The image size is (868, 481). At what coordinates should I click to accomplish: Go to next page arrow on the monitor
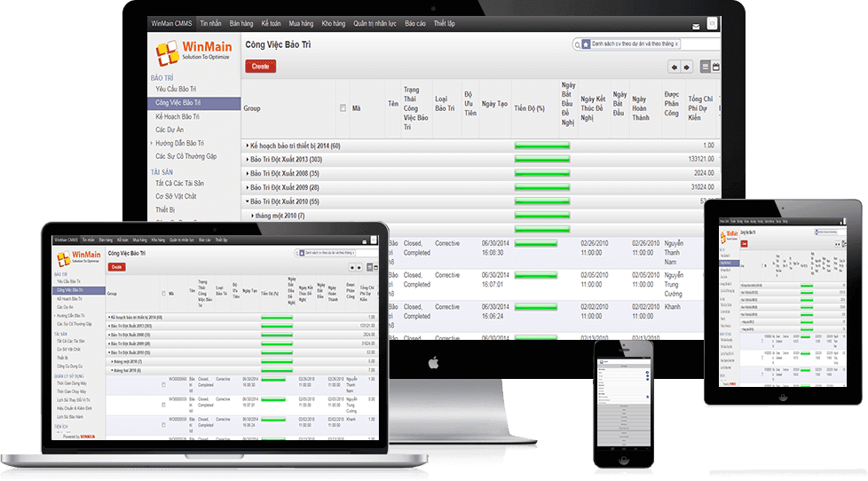[686, 67]
